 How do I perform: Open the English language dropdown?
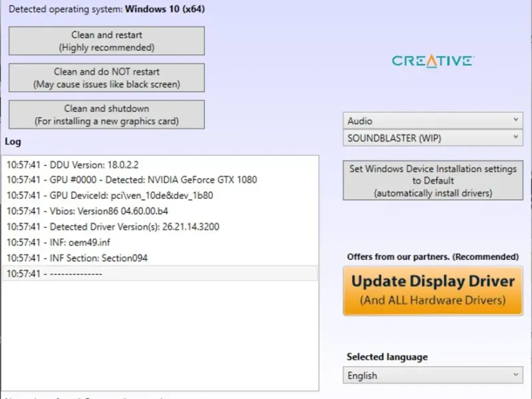[x=433, y=375]
